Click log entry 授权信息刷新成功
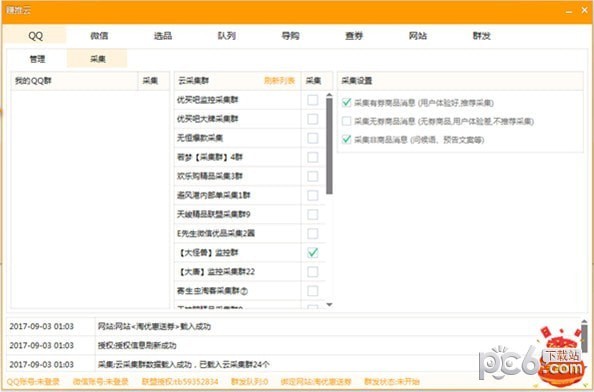 pyautogui.click(x=137, y=345)
